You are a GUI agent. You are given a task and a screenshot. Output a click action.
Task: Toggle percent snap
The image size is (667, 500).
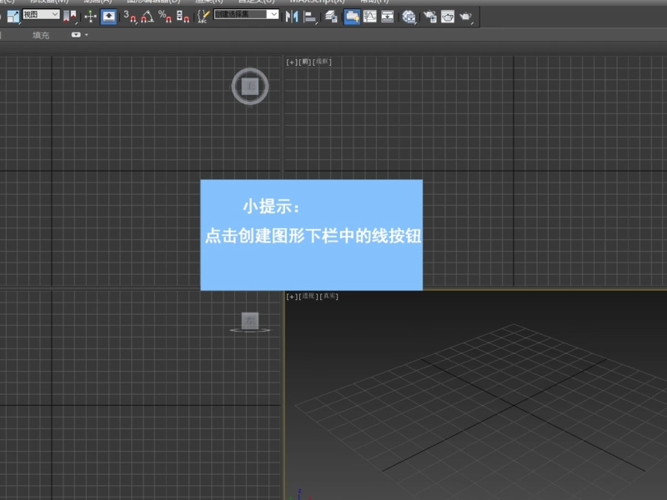[165, 17]
